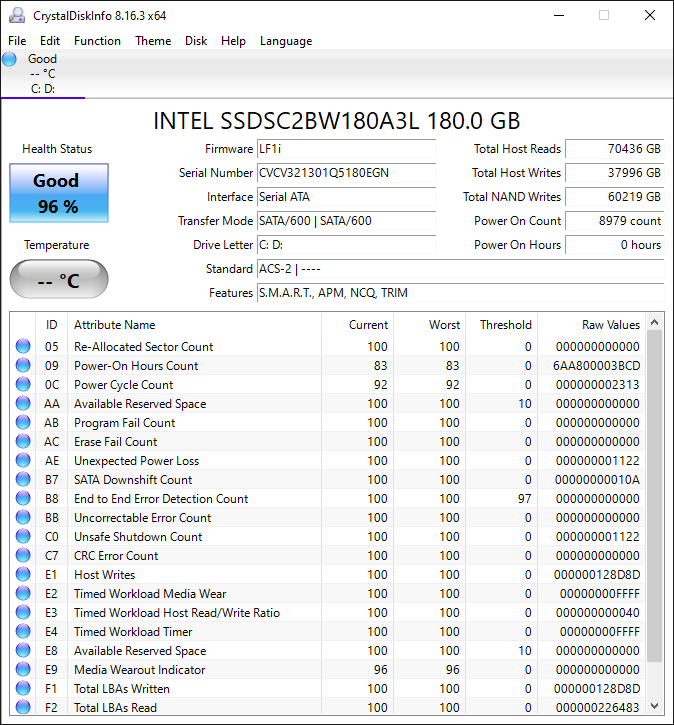The width and height of the screenshot is (674, 725).
Task: Click the status orb for Power-On Hours Count
Action: (x=23, y=365)
